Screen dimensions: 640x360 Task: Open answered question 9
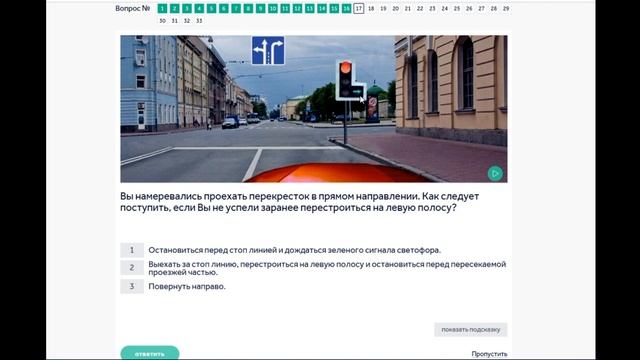point(260,9)
